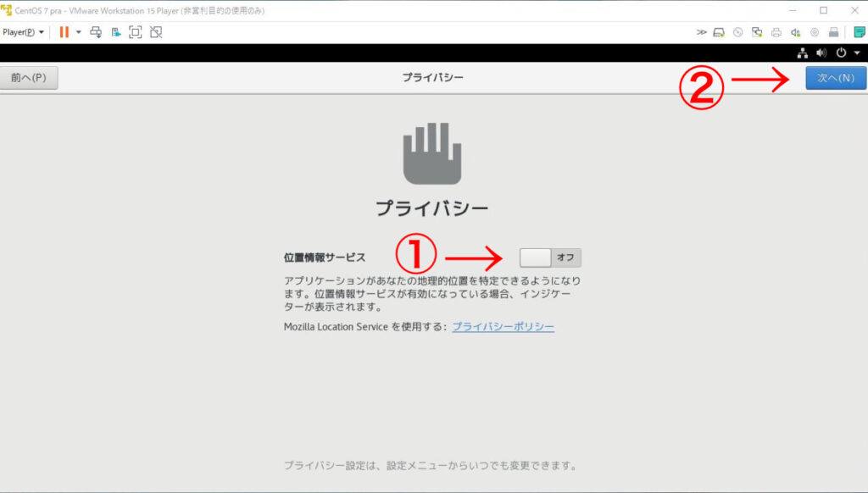Maximize the VMware Player window
The image size is (868, 493).
[824, 10]
